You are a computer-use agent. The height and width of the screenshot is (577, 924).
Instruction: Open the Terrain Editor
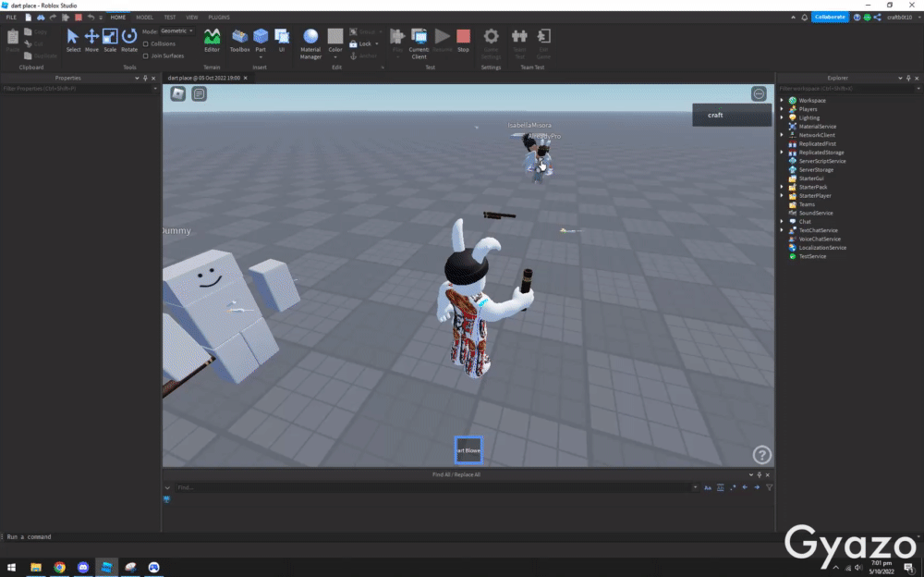(213, 40)
